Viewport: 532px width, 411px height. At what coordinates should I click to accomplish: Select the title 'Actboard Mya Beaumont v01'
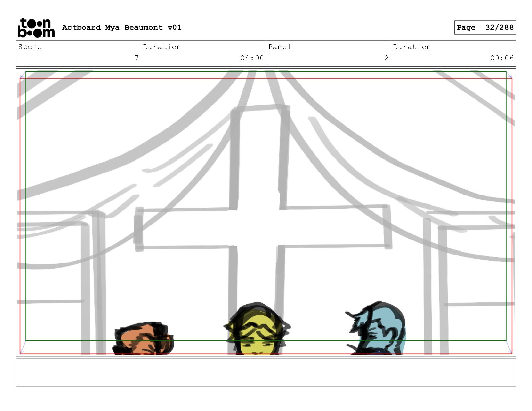(x=122, y=27)
